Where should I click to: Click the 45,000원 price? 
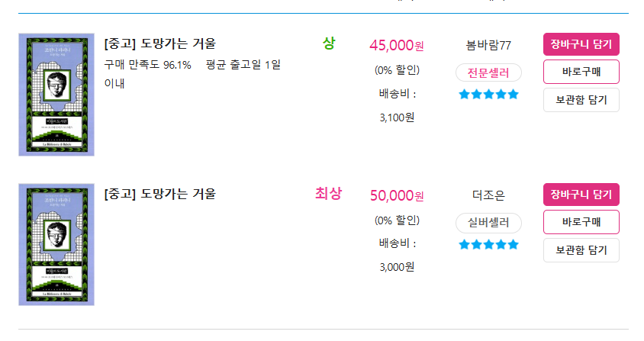(x=396, y=45)
